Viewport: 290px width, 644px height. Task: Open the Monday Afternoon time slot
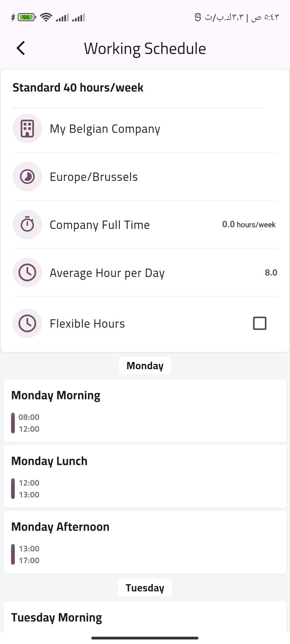(x=145, y=542)
